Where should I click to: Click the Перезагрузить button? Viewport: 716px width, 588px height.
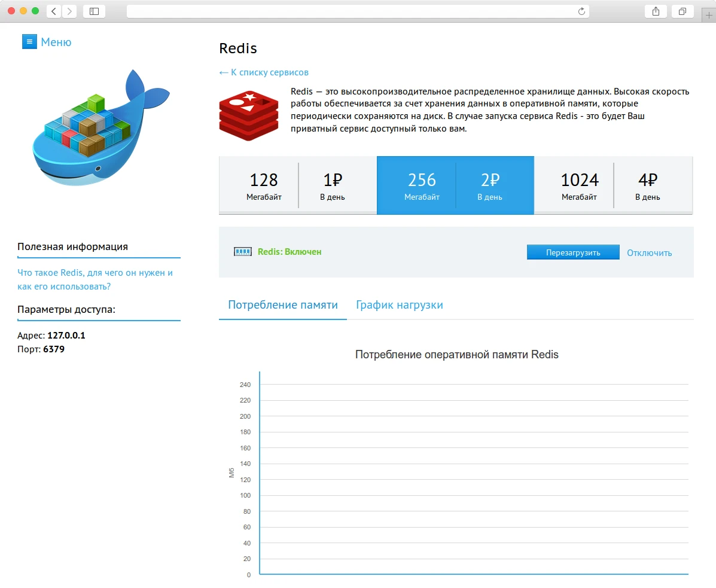point(572,252)
